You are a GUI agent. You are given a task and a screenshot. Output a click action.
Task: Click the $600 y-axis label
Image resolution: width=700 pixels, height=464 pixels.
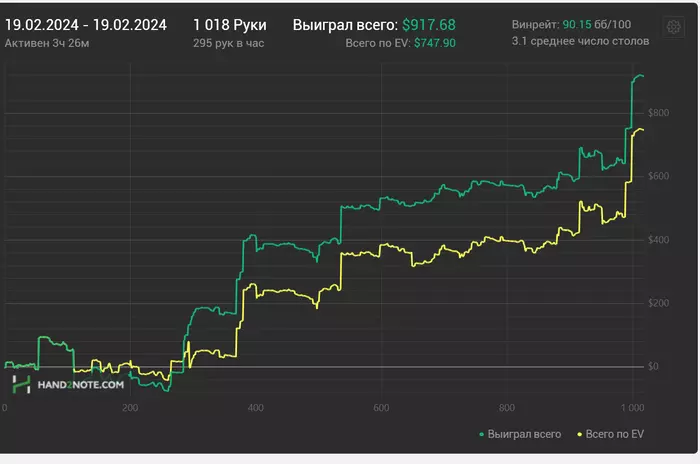(x=658, y=176)
